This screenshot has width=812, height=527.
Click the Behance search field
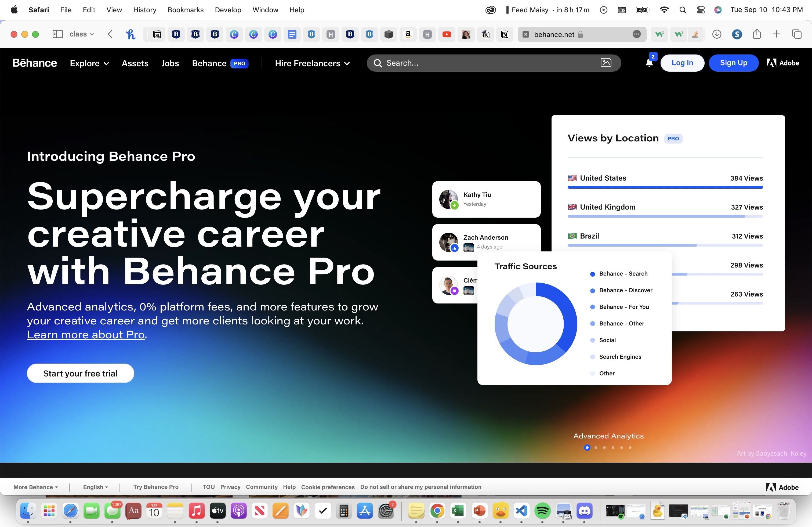pyautogui.click(x=494, y=63)
